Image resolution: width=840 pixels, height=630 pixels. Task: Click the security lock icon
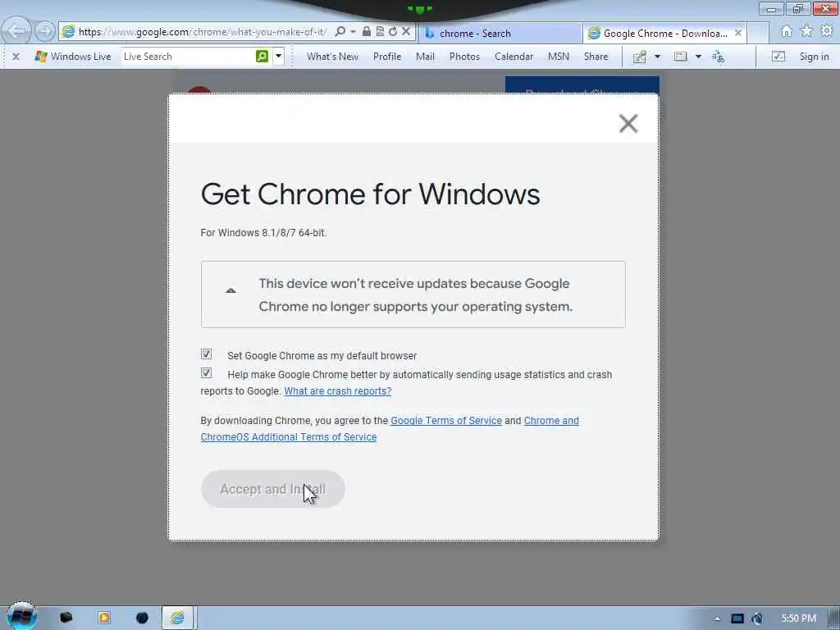(367, 32)
